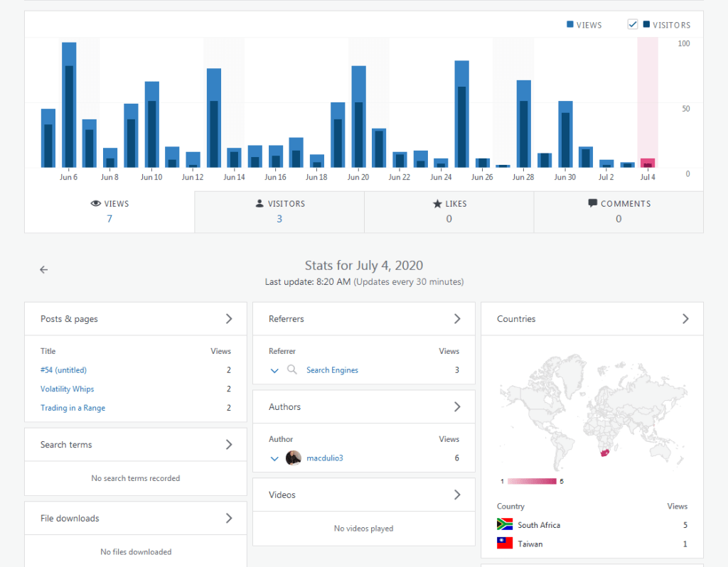This screenshot has width=728, height=567.
Task: Open the Search terms panel arrow
Action: point(229,445)
